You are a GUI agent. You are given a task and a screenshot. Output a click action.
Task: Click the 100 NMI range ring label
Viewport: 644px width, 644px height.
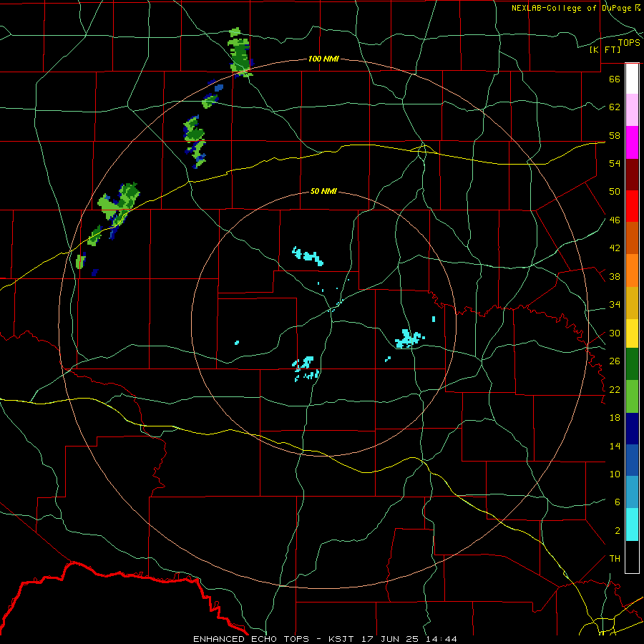[x=323, y=59]
